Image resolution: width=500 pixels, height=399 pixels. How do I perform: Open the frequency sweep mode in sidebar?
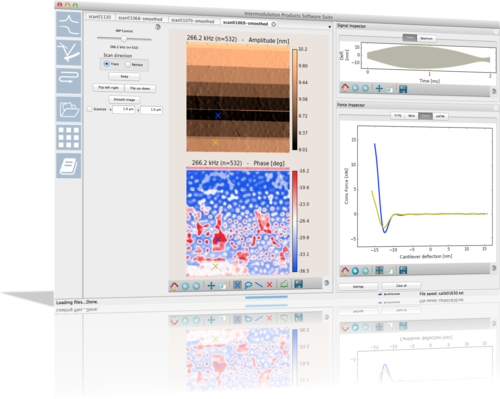click(x=69, y=25)
